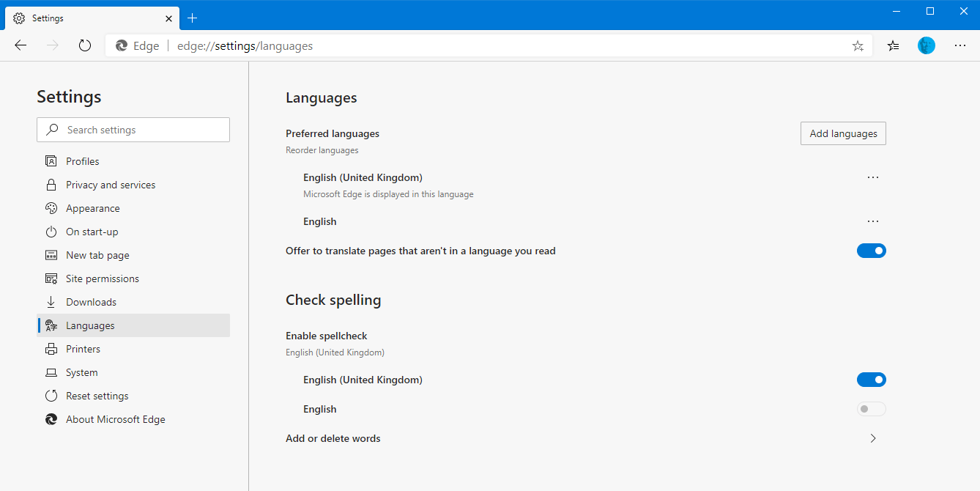Click the address bar URL

(245, 45)
